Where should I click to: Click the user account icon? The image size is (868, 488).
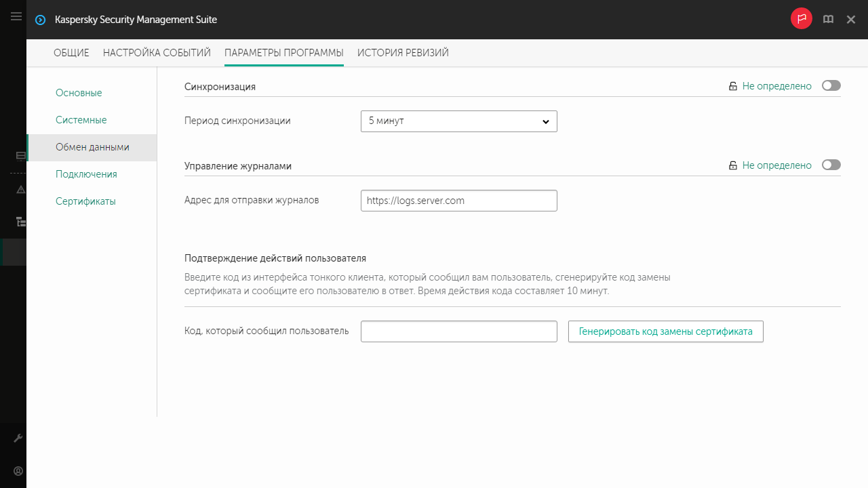point(19,470)
